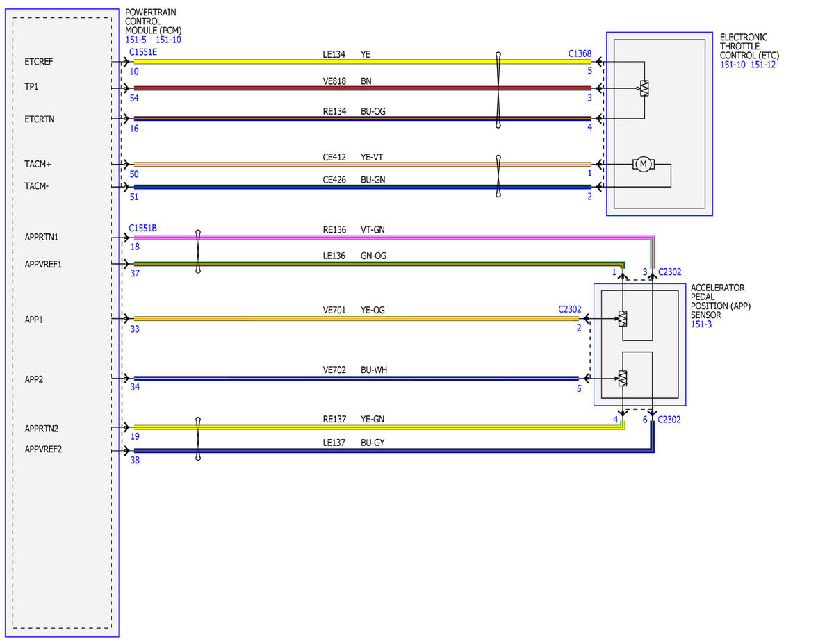
Task: Click wire code RE136
Action: (x=334, y=229)
